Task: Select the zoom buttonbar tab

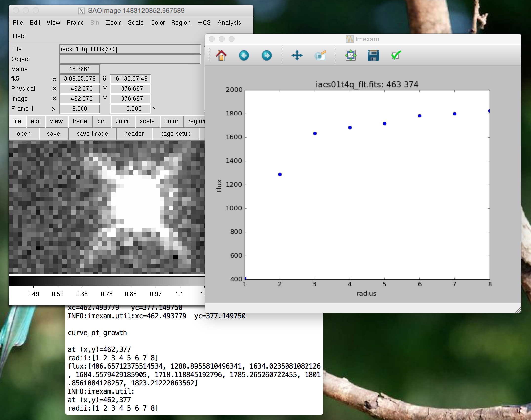Action: tap(123, 121)
